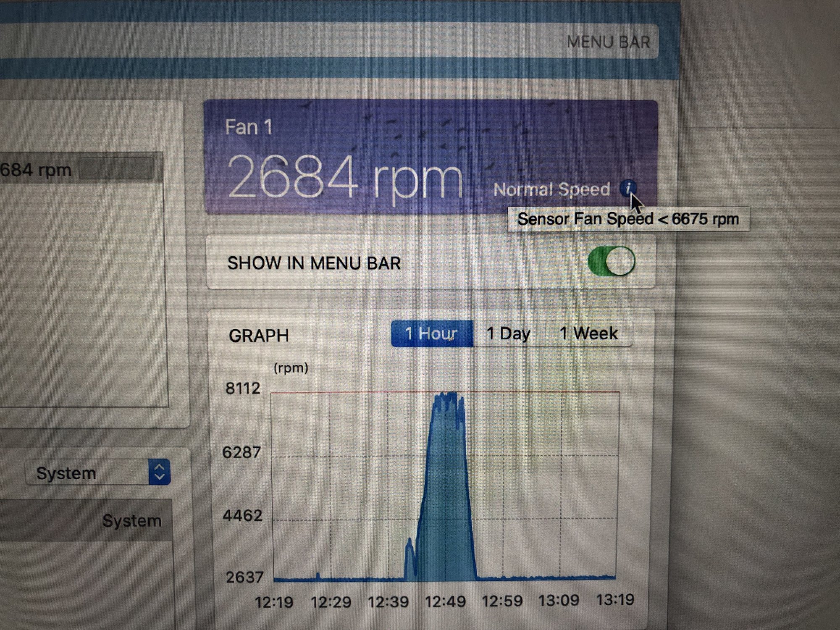Click the System column header in list

[x=131, y=521]
